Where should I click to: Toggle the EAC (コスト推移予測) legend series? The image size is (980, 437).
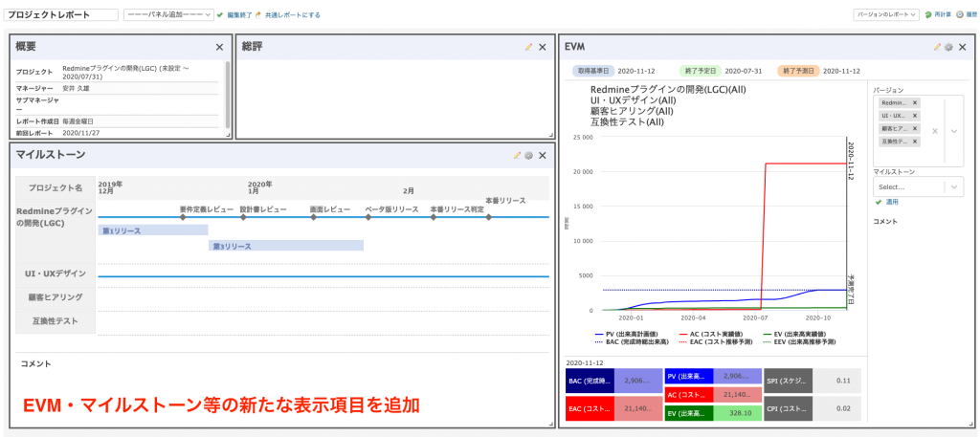click(715, 342)
